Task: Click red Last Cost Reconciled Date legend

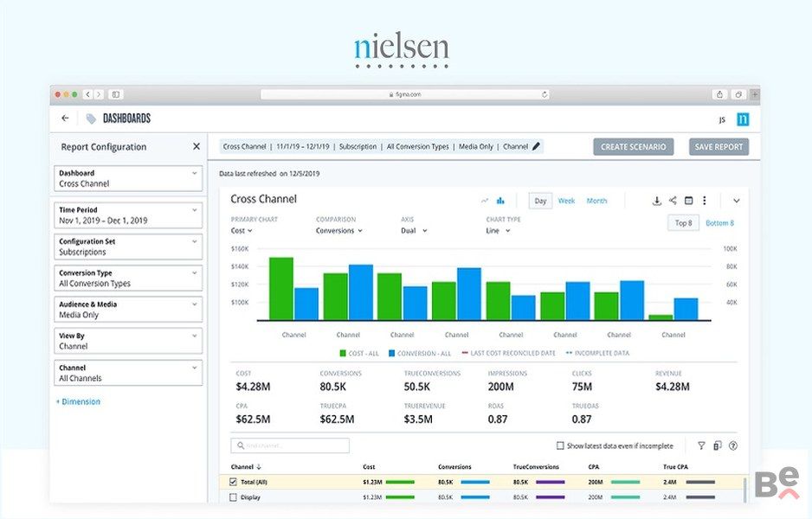Action: tap(508, 354)
